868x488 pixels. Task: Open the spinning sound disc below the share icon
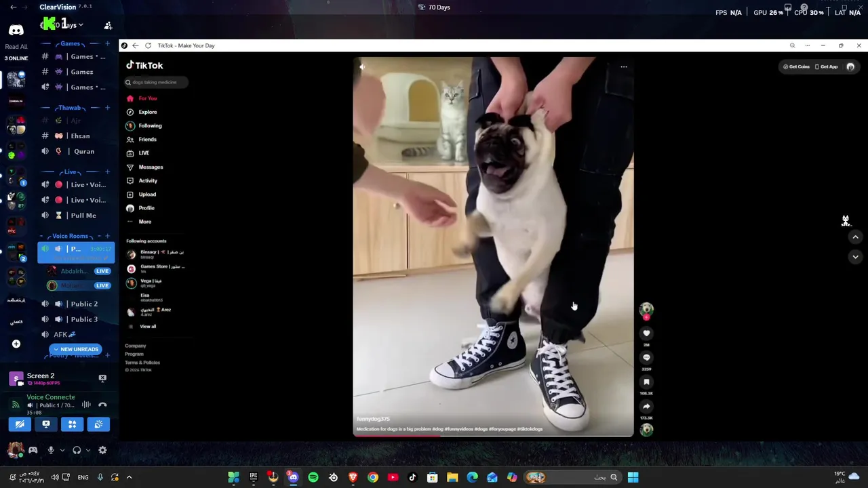(646, 430)
